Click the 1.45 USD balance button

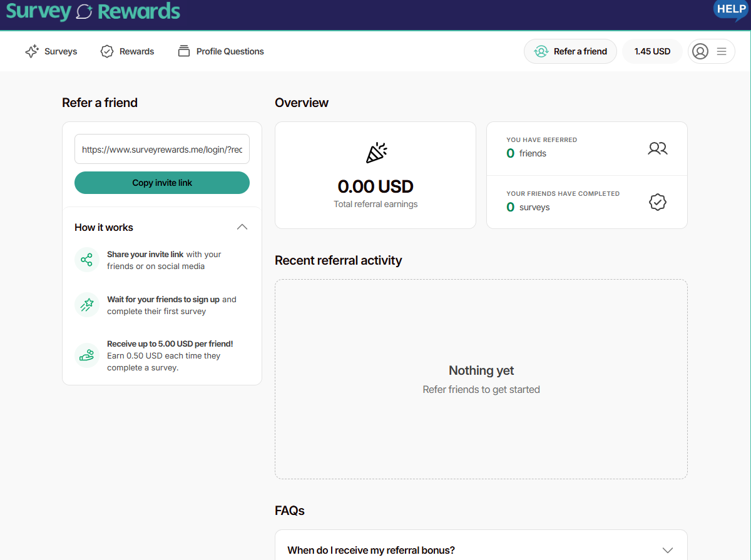(652, 51)
